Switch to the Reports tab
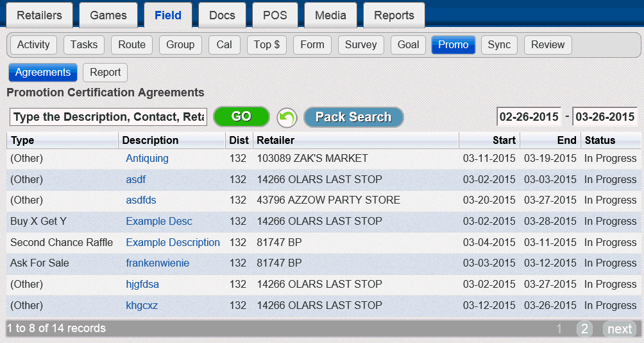 (x=394, y=15)
